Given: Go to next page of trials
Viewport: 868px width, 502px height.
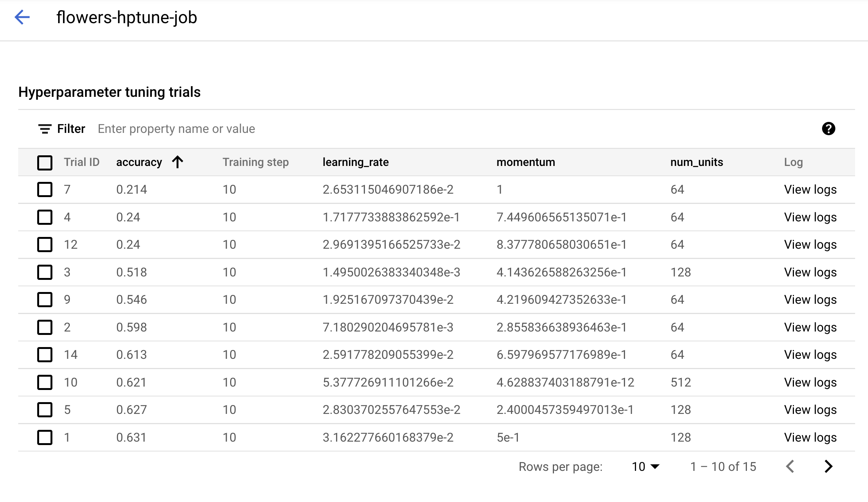Looking at the screenshot, I should pos(828,466).
